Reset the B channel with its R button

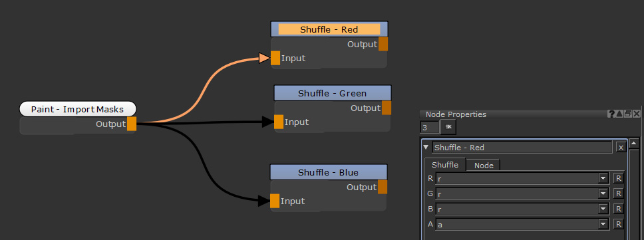pos(618,209)
